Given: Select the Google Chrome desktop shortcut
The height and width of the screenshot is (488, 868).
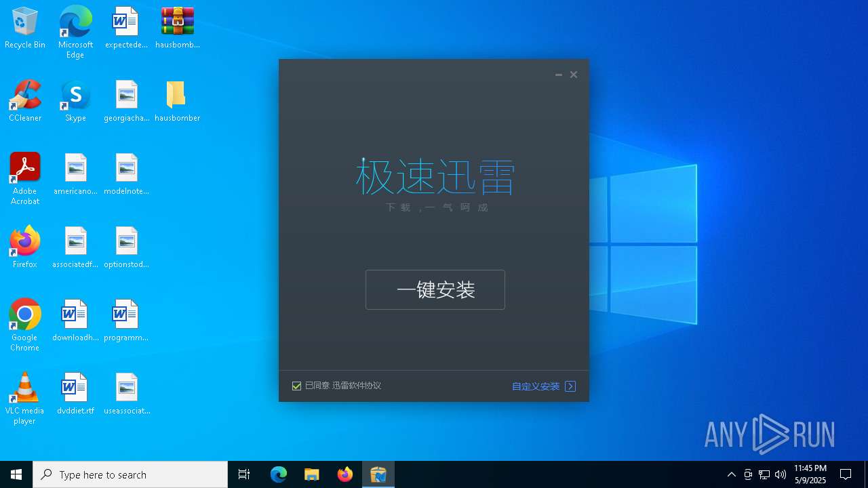Looking at the screenshot, I should tap(25, 325).
